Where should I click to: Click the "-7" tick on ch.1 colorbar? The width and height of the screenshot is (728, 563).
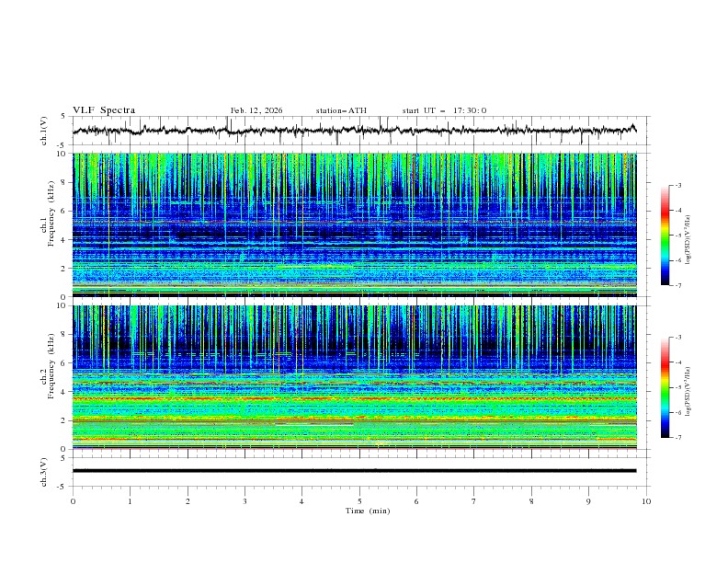click(678, 285)
